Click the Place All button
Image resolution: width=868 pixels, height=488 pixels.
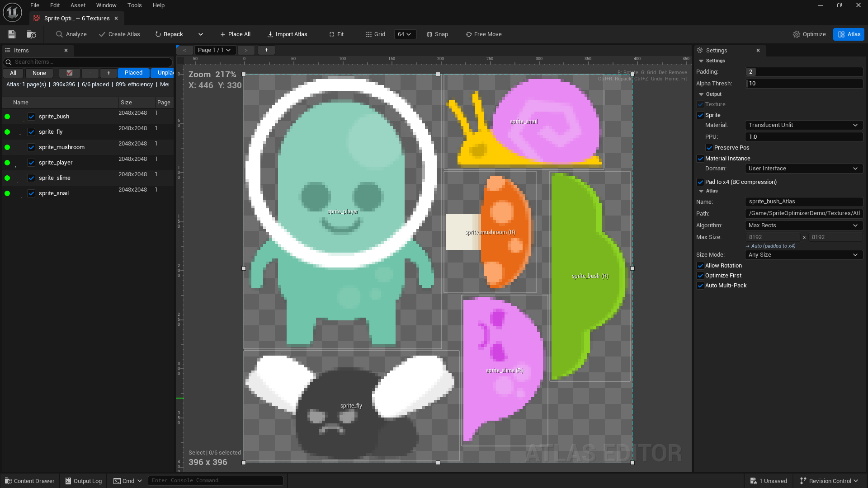[235, 34]
